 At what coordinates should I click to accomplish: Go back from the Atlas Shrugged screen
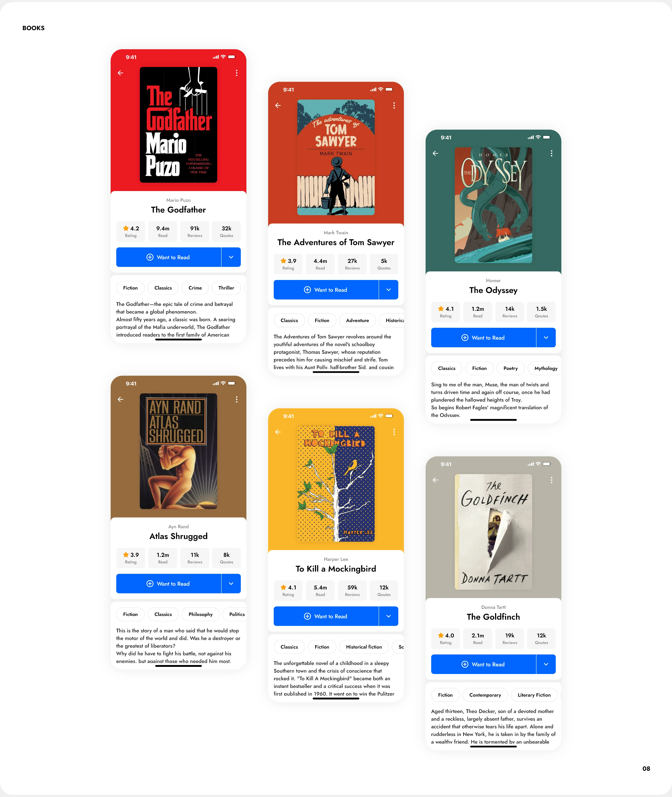pyautogui.click(x=120, y=400)
